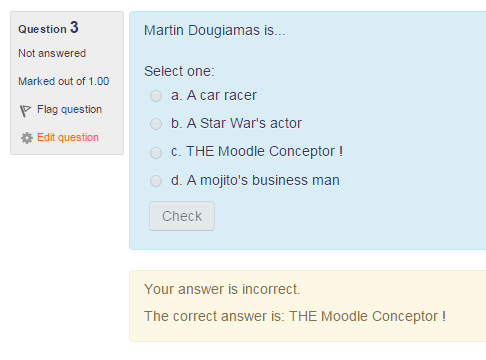Image resolution: width=486 pixels, height=360 pixels.
Task: Choose radio button for option c
Action: pos(156,153)
